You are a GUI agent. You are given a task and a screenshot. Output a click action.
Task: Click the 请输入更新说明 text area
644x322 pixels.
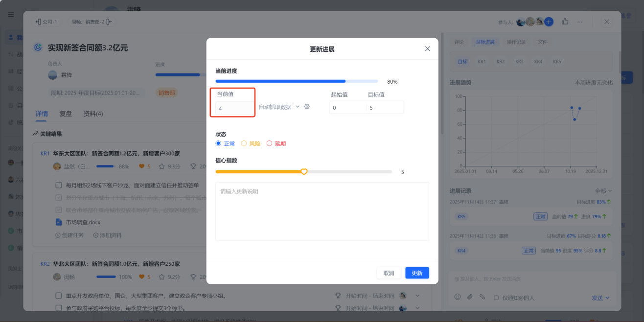[322, 211]
